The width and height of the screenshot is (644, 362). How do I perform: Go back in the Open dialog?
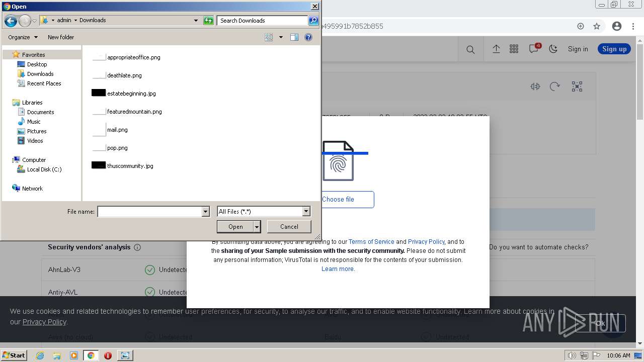(11, 21)
